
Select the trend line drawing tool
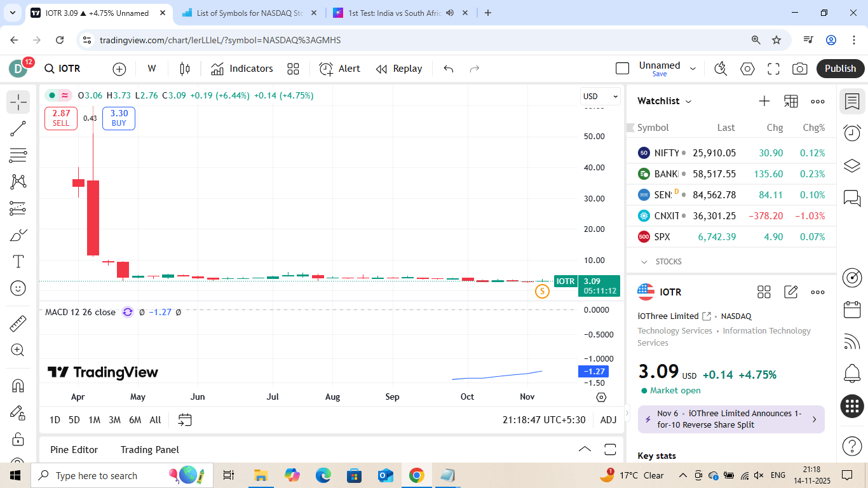[18, 128]
